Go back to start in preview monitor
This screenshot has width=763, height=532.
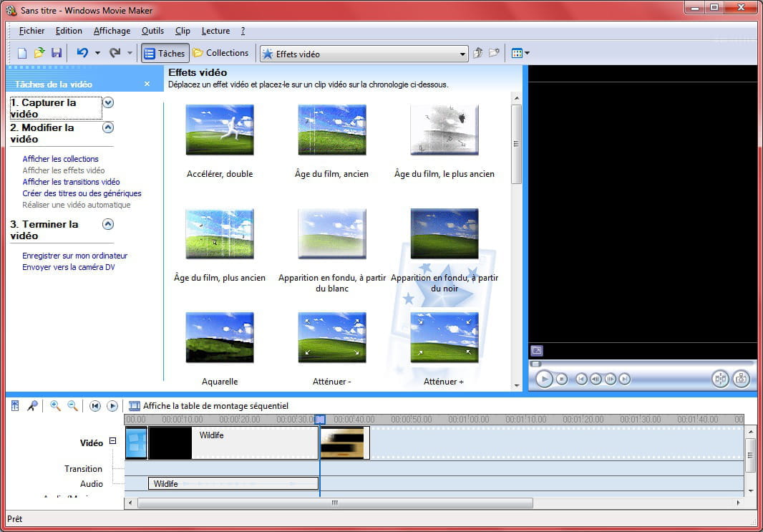pyautogui.click(x=581, y=379)
